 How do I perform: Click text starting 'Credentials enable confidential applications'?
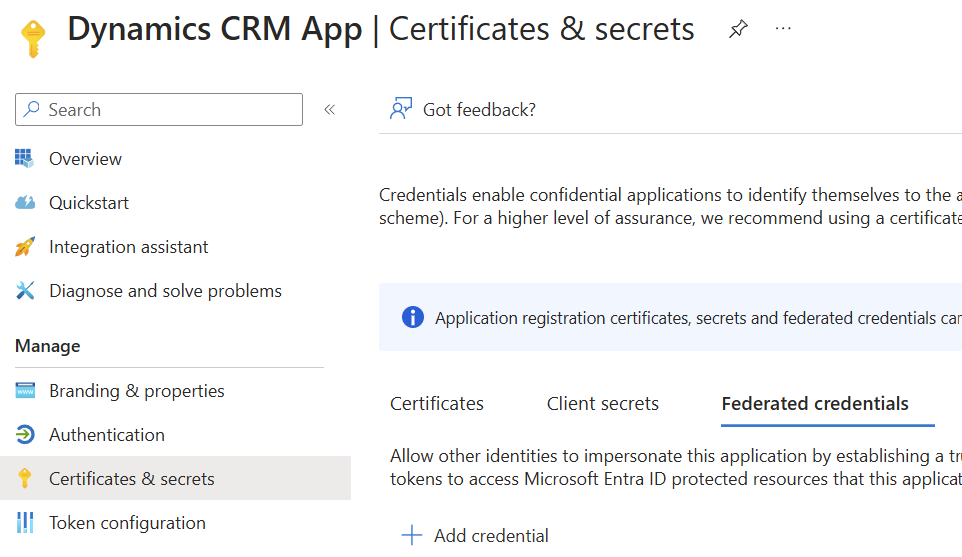(670, 206)
